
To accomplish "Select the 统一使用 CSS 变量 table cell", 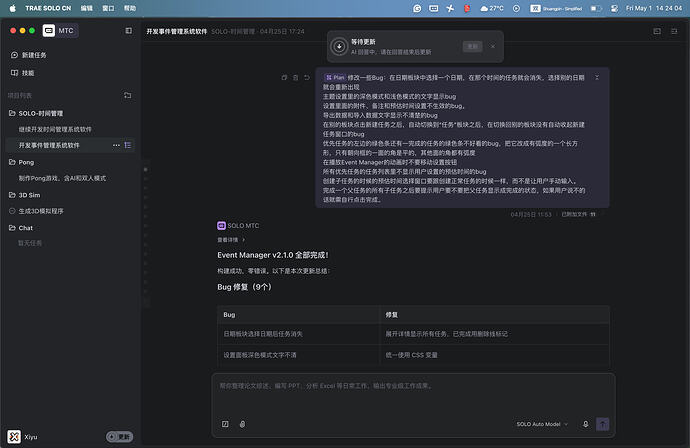I will 495,355.
